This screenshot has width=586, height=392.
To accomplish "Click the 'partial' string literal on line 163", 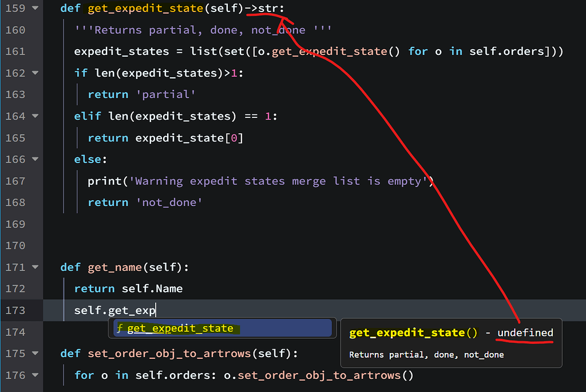I will [165, 94].
